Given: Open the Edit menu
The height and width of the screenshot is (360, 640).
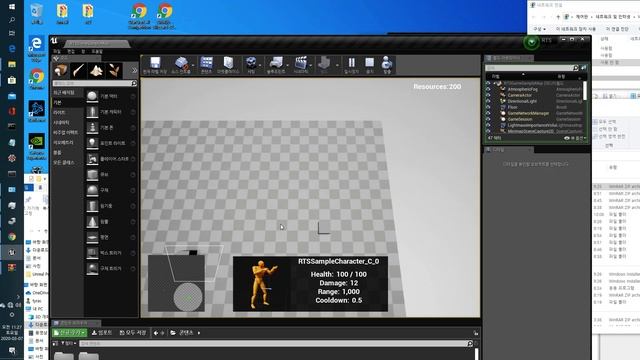Looking at the screenshot, I should (x=71, y=51).
